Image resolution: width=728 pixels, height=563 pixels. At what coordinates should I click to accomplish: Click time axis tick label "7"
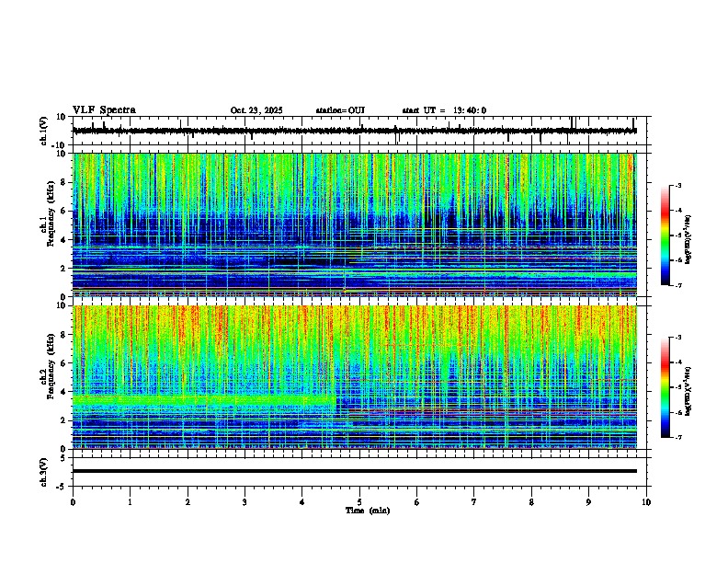(x=474, y=502)
